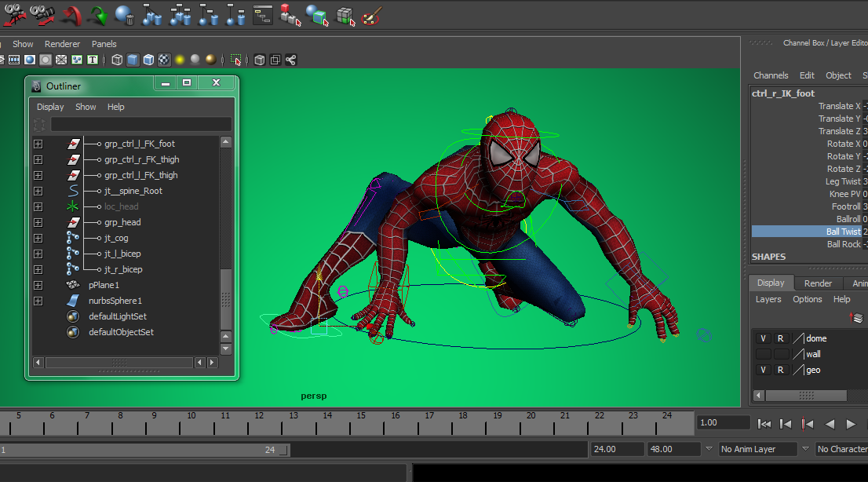Select by hierarchy with red cube icon
868x482 pixels.
(x=290, y=16)
